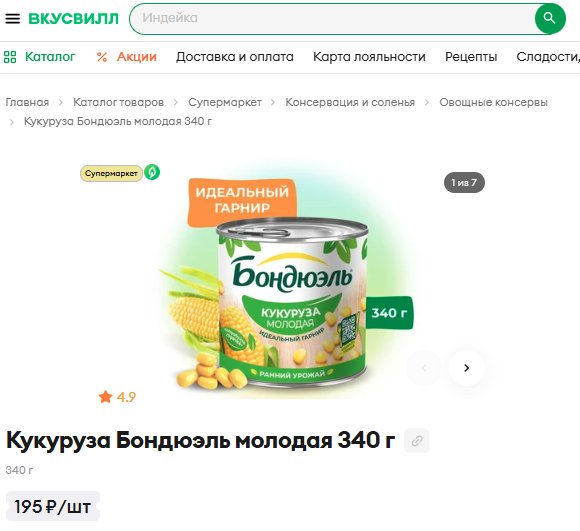Click the Каталог grid icon
The width and height of the screenshot is (580, 531).
tap(10, 57)
